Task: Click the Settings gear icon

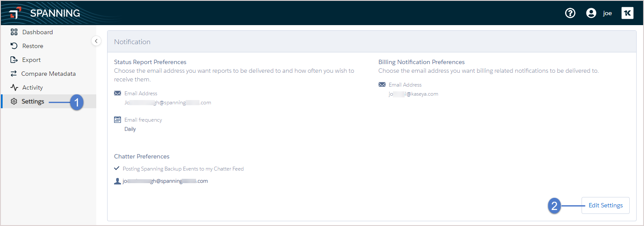Action: pyautogui.click(x=14, y=101)
